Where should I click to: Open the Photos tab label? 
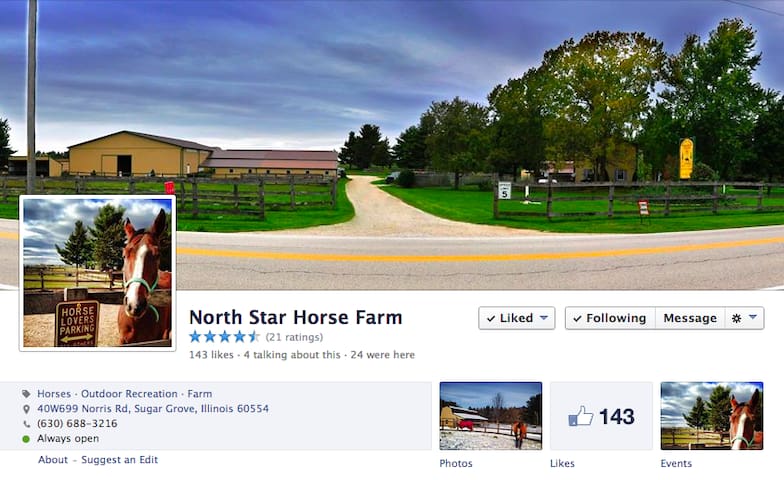[x=456, y=464]
